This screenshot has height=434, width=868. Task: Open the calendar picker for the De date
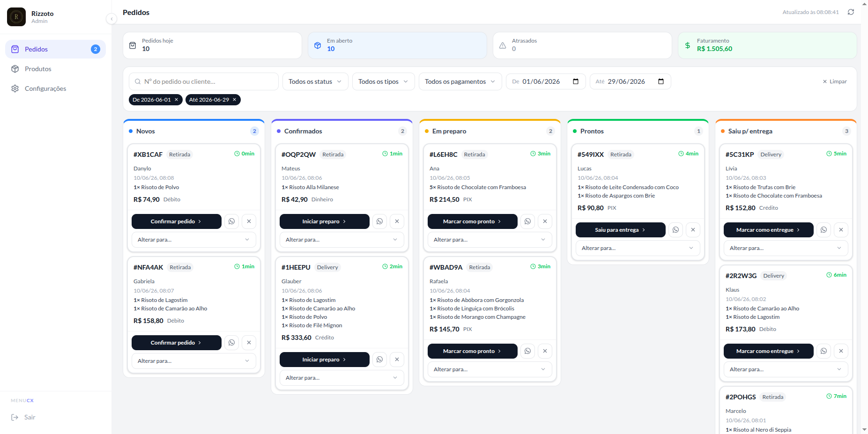576,81
